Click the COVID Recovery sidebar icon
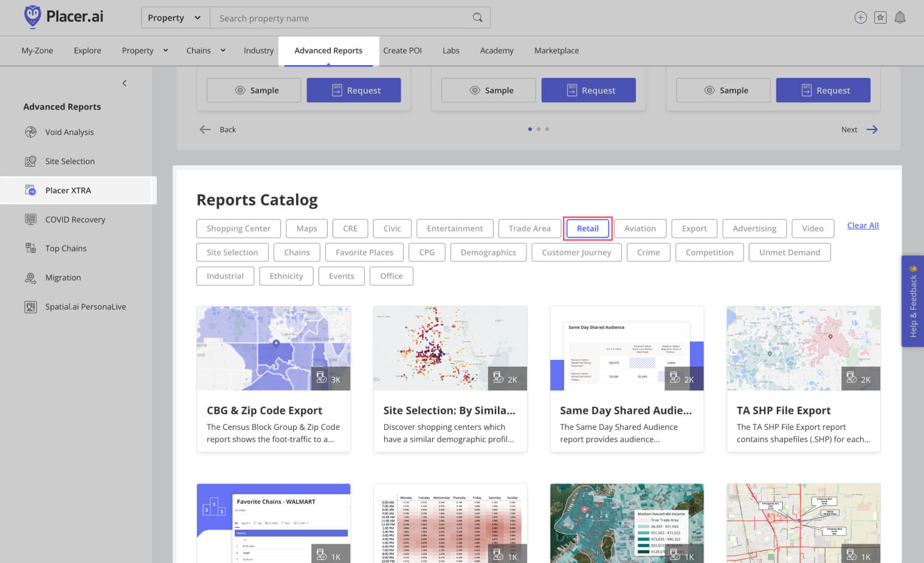 coord(30,219)
